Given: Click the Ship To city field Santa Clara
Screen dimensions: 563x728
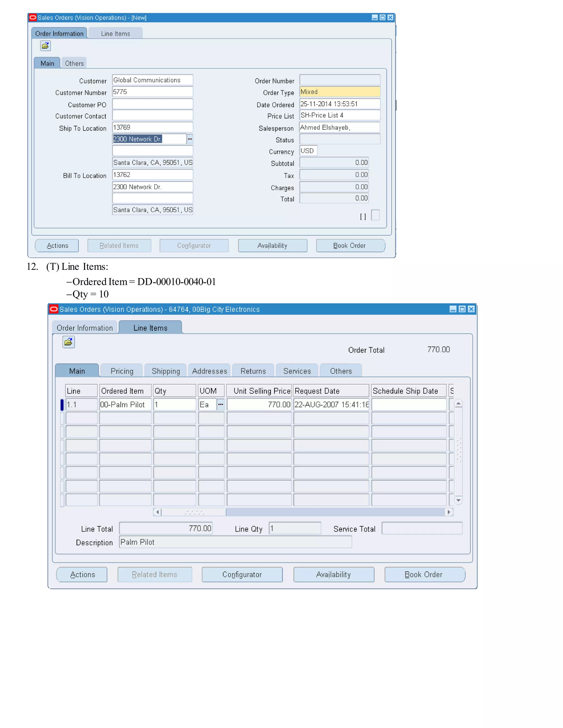Looking at the screenshot, I should 153,163.
